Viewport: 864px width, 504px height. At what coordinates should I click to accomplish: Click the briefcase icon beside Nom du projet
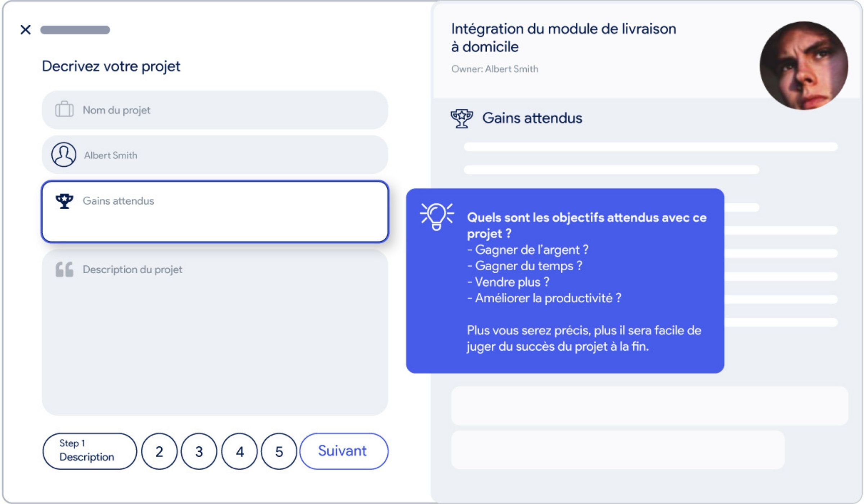[64, 109]
